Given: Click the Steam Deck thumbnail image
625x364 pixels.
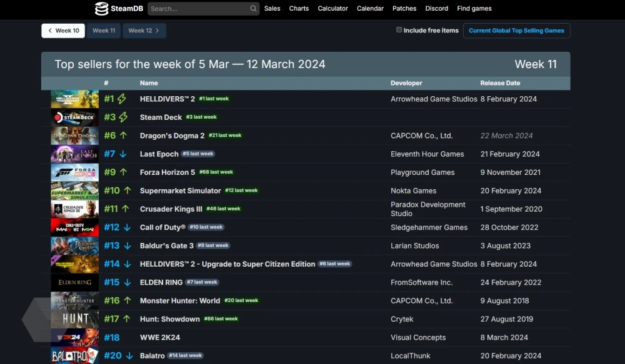Looking at the screenshot, I should click(74, 117).
